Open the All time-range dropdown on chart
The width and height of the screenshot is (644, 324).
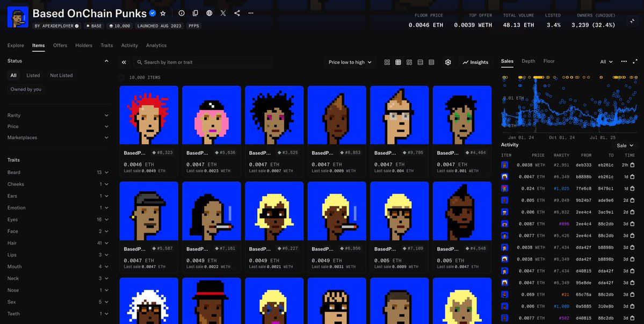(606, 62)
